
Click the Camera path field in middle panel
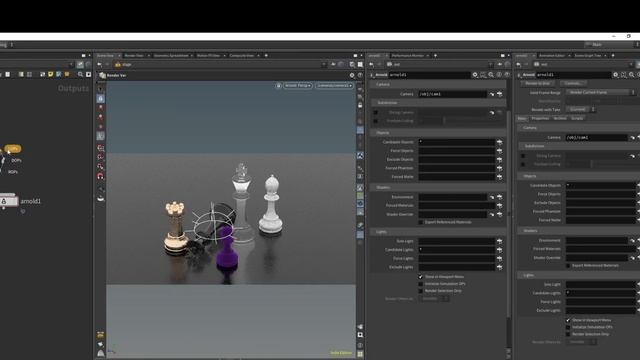click(x=452, y=94)
